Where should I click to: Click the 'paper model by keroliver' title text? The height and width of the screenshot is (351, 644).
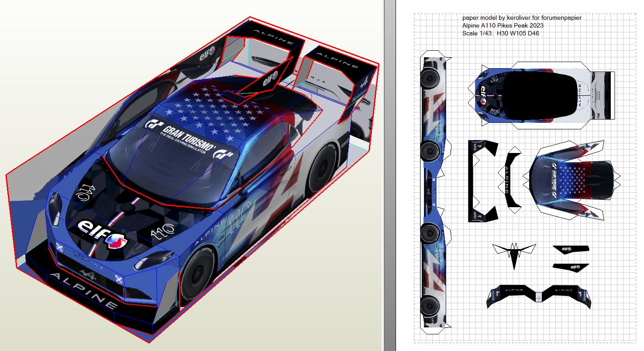(x=522, y=18)
